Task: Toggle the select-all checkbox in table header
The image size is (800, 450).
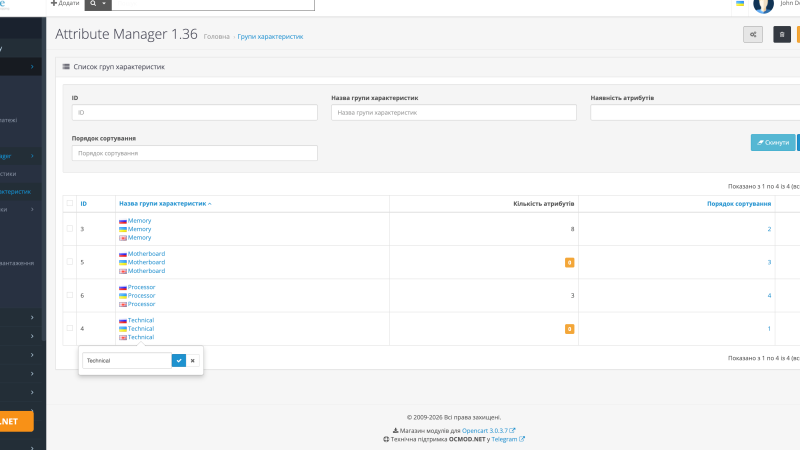Action: click(70, 203)
